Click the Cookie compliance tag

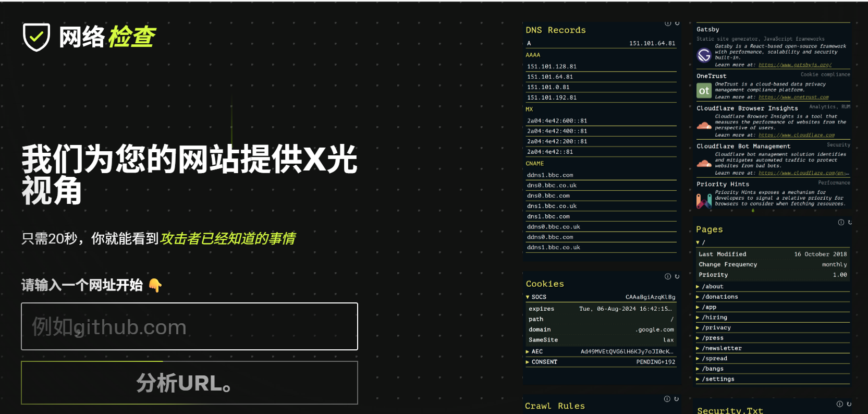(825, 75)
